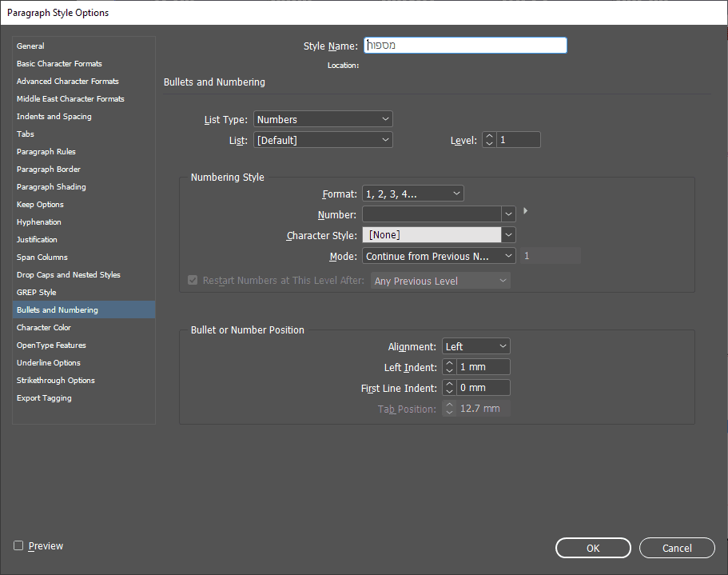Select Bullets and Numbering category
The image size is (728, 575).
(84, 310)
